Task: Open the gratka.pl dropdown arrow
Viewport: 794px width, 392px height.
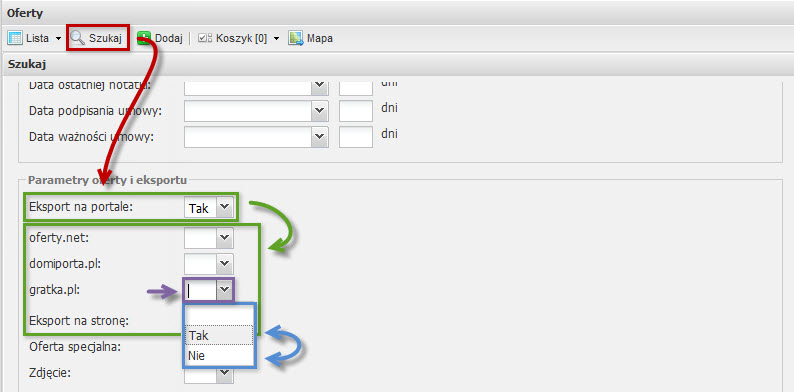Action: [224, 290]
